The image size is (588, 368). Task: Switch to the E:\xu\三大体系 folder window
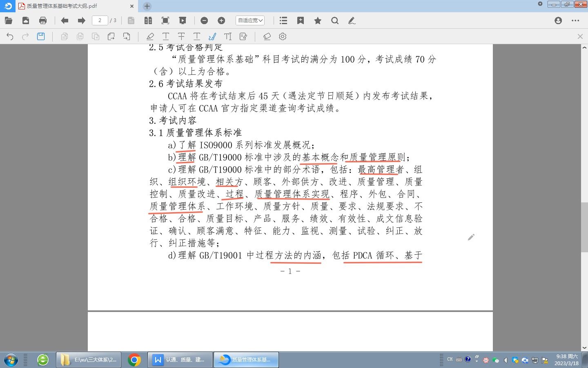(89, 360)
